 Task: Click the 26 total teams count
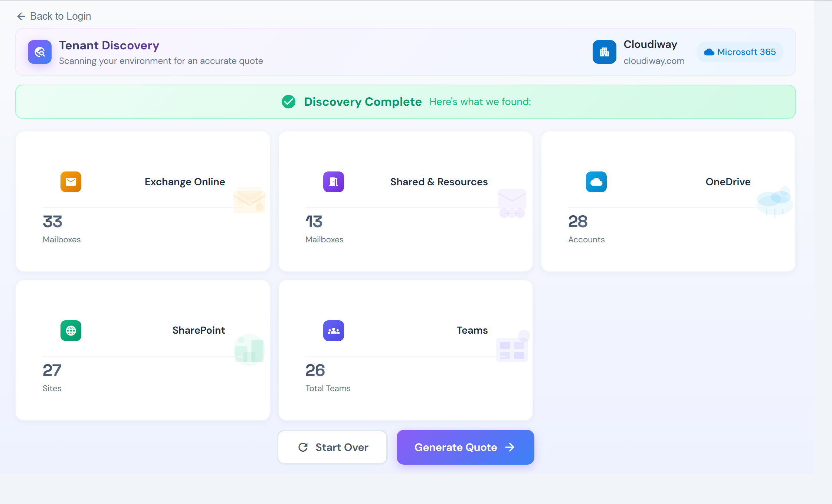(x=315, y=370)
